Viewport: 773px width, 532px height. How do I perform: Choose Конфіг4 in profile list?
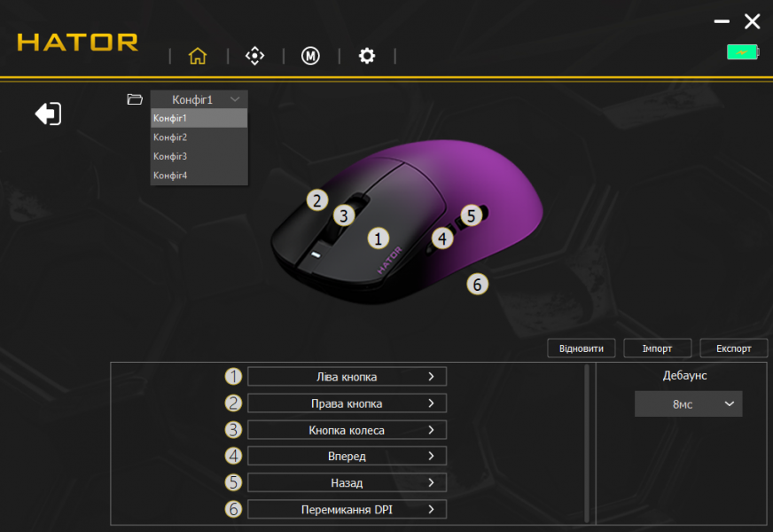[199, 176]
